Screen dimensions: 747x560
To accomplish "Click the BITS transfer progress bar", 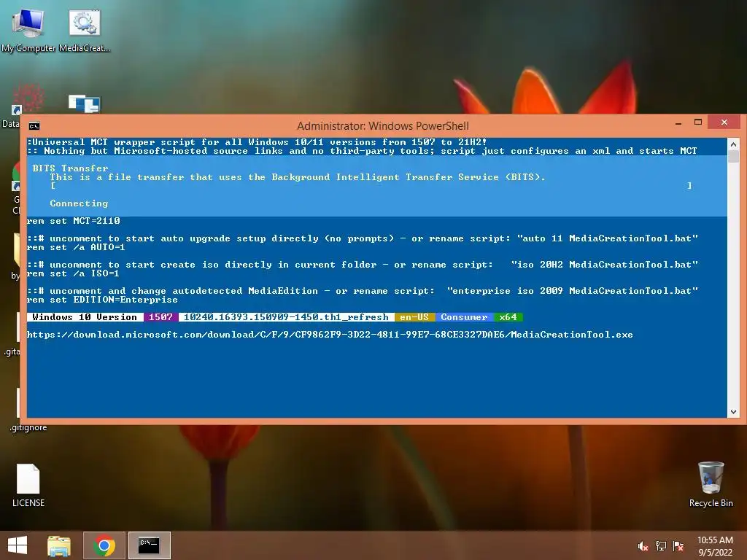I will click(371, 186).
